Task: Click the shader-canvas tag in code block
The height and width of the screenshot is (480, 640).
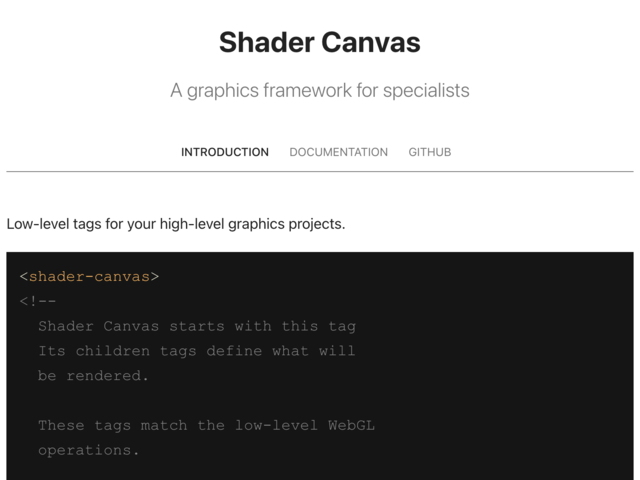Action: pyautogui.click(x=89, y=277)
